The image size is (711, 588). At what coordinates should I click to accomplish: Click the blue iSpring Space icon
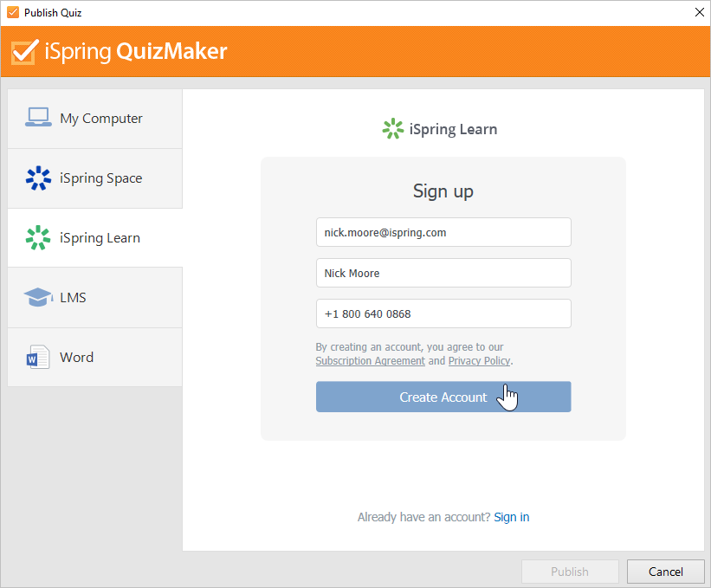(x=38, y=178)
